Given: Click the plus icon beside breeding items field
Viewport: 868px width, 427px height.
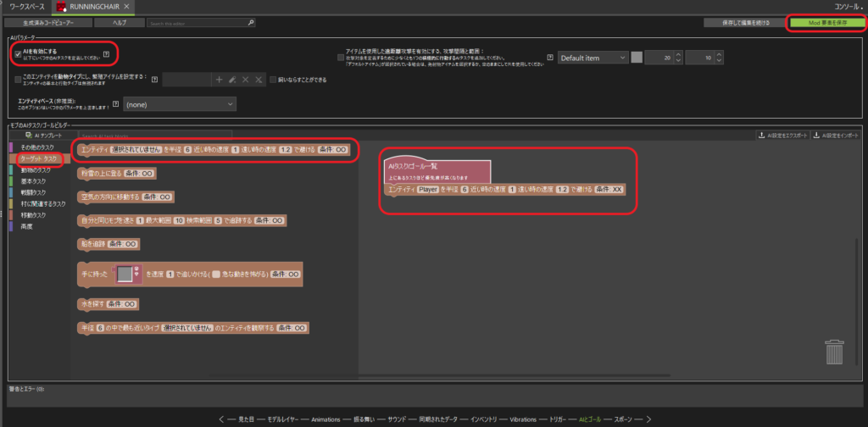Looking at the screenshot, I should (x=218, y=79).
